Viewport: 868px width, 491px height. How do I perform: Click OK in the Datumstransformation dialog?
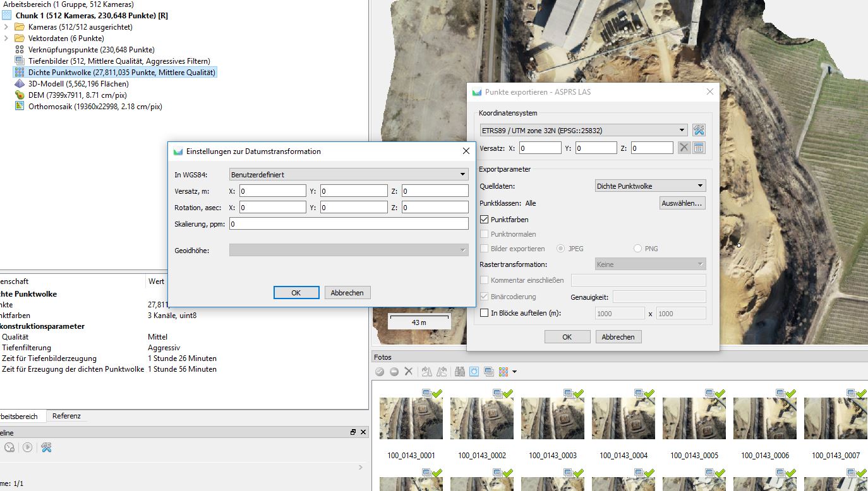point(296,293)
